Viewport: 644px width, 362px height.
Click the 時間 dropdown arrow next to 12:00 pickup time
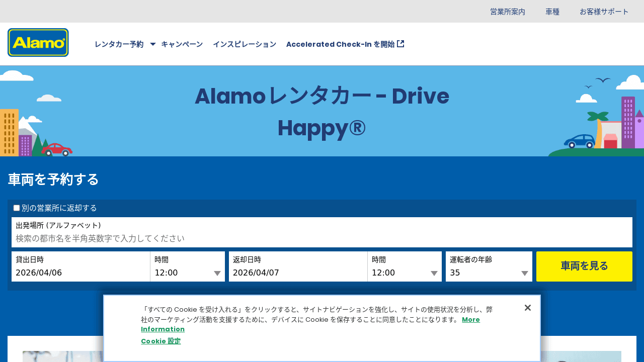coord(217,274)
